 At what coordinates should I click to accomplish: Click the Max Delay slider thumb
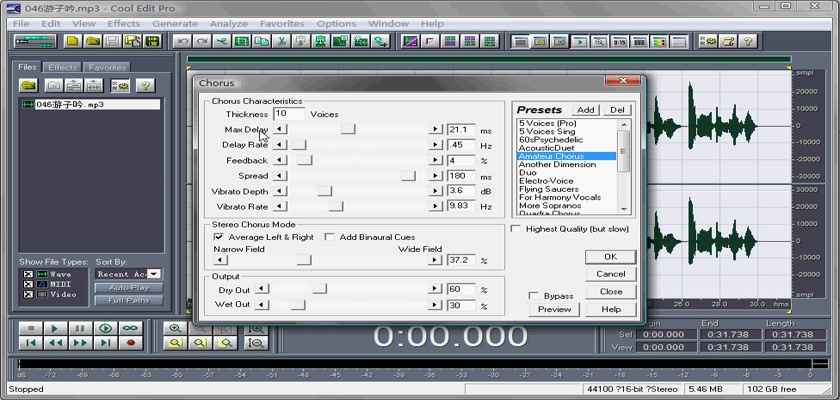click(x=348, y=129)
